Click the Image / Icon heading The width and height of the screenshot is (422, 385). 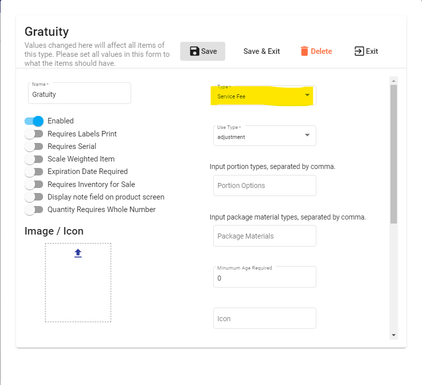(54, 231)
